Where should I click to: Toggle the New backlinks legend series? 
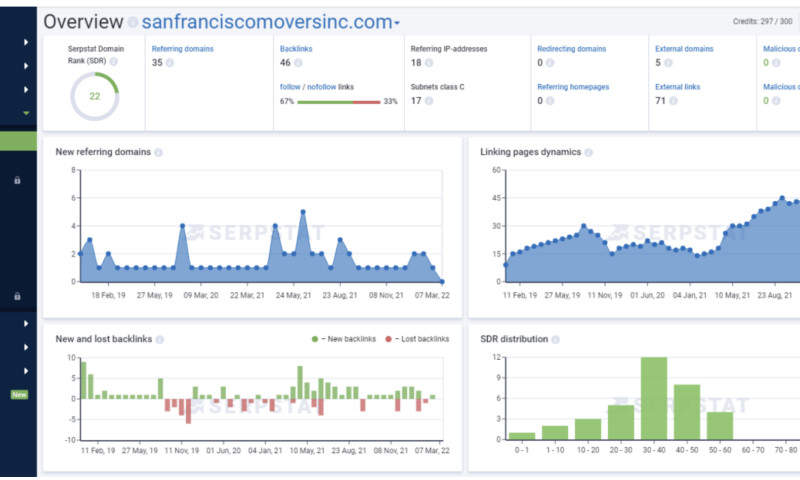click(344, 339)
